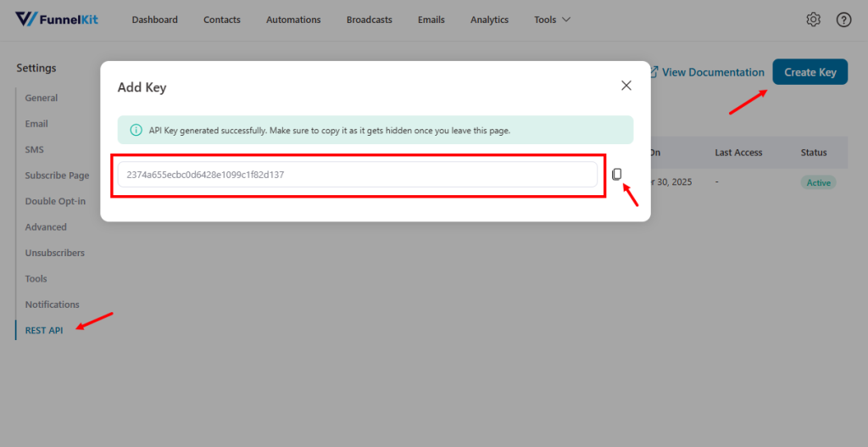Click the Status column header
Screen dimensions: 868x447
click(814, 153)
